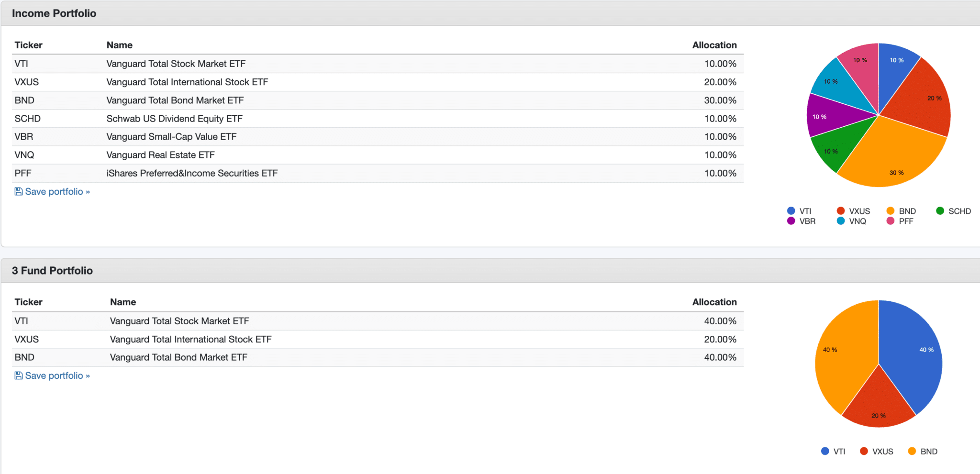Viewport: 980px width, 474px height.
Task: Click the VTI legend entry in Income Portfolio chart
Action: [799, 211]
